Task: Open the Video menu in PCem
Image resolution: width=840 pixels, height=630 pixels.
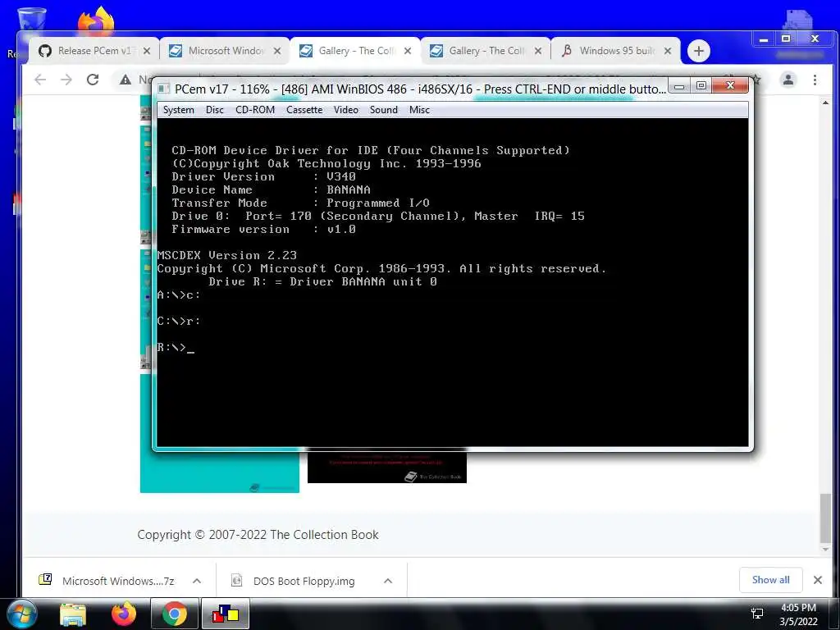Action: (x=345, y=110)
